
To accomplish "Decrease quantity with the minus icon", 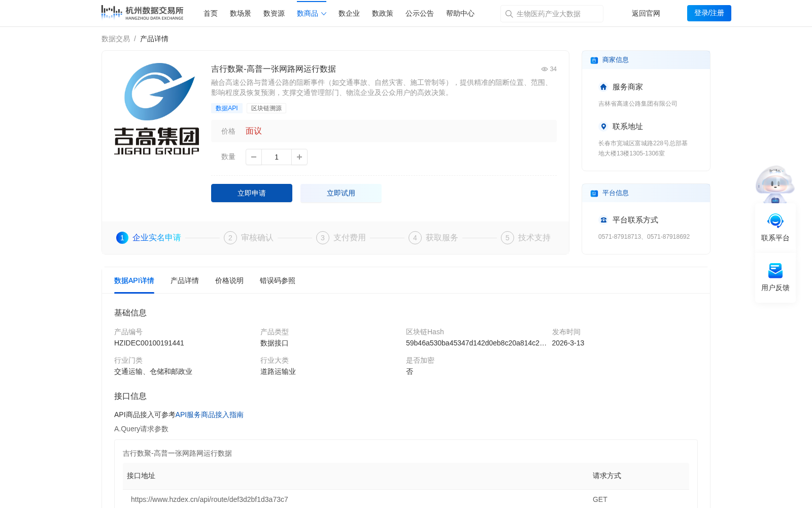I will [254, 157].
